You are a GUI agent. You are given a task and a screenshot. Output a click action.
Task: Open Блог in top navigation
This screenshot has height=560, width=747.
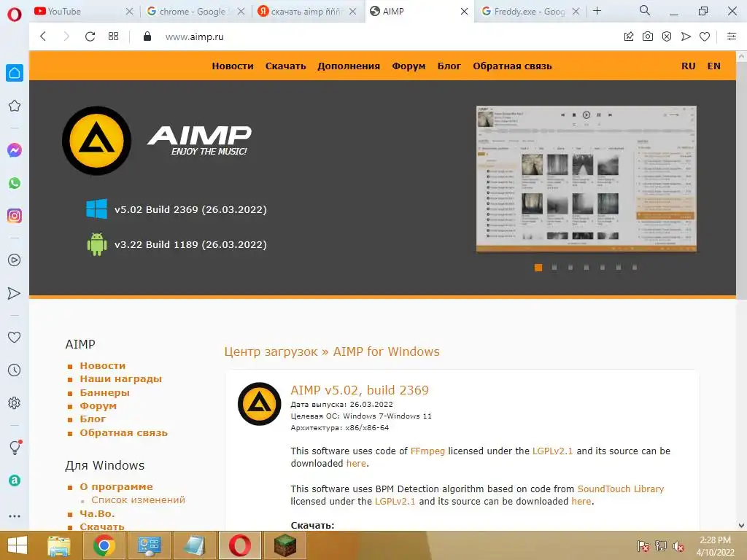click(449, 66)
